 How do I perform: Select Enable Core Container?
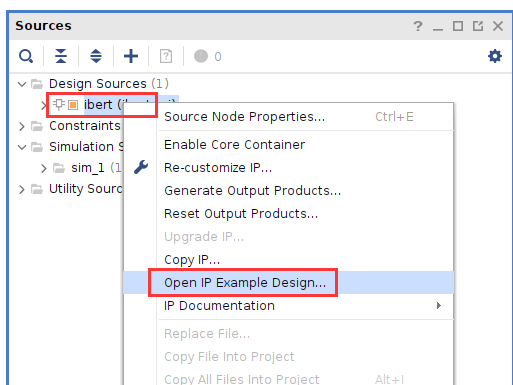click(289, 145)
